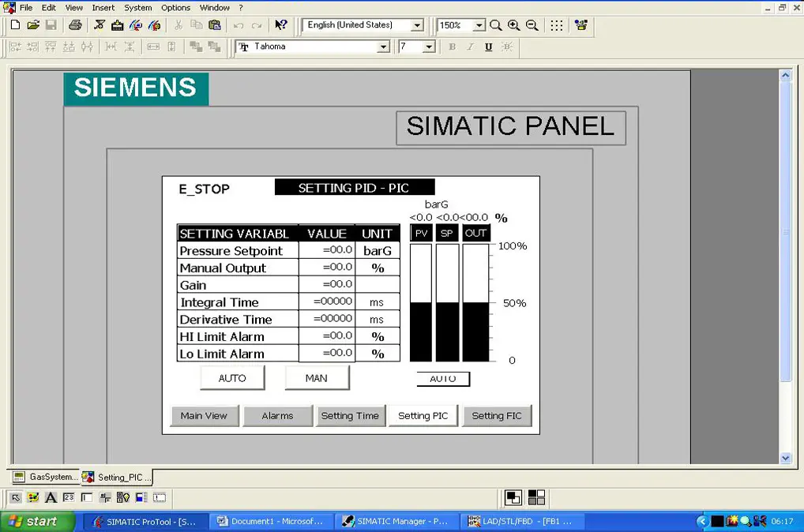804x532 pixels.
Task: Open the font size dropdown
Action: coord(429,47)
